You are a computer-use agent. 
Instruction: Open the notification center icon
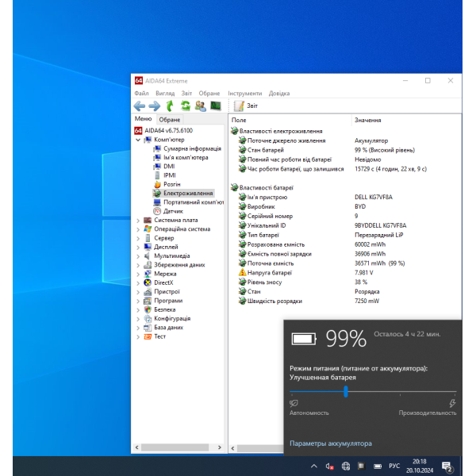(x=447, y=466)
